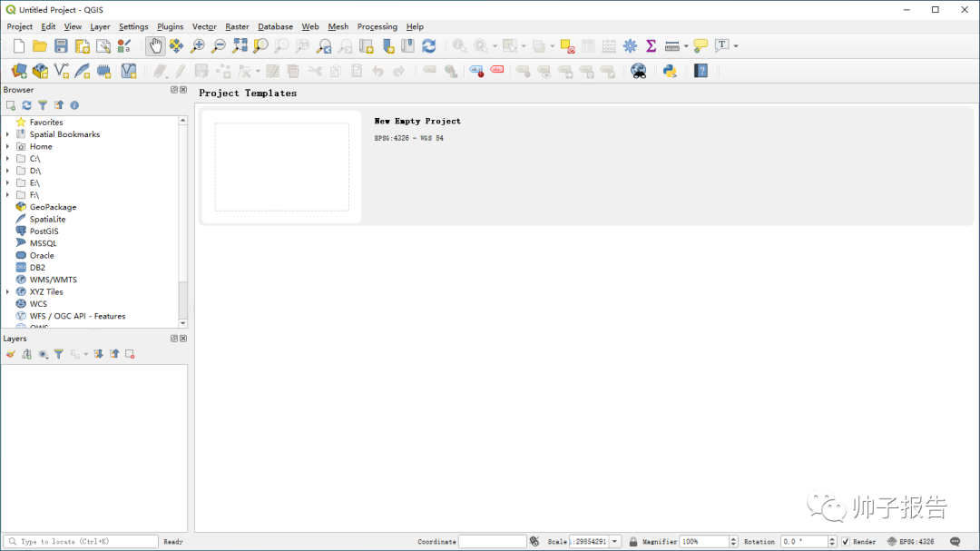Select WMS/WMTS in the Browser tree

tap(54, 280)
